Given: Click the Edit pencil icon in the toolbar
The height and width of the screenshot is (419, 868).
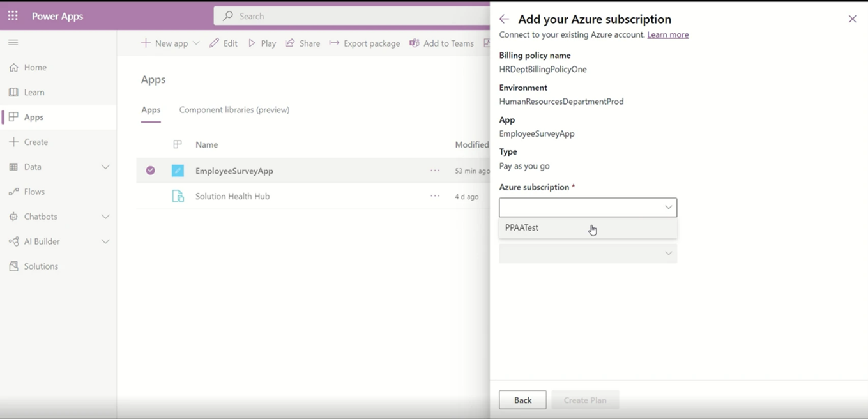Looking at the screenshot, I should coord(215,43).
